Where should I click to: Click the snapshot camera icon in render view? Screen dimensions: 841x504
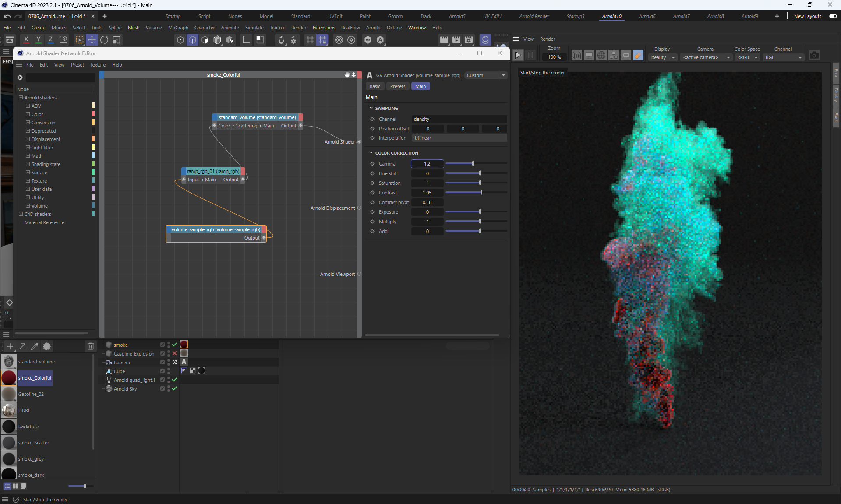[x=814, y=56]
